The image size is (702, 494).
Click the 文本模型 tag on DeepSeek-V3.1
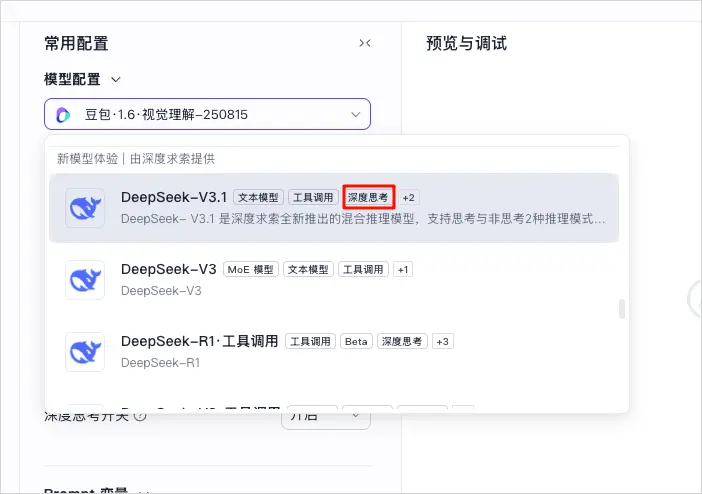click(258, 198)
